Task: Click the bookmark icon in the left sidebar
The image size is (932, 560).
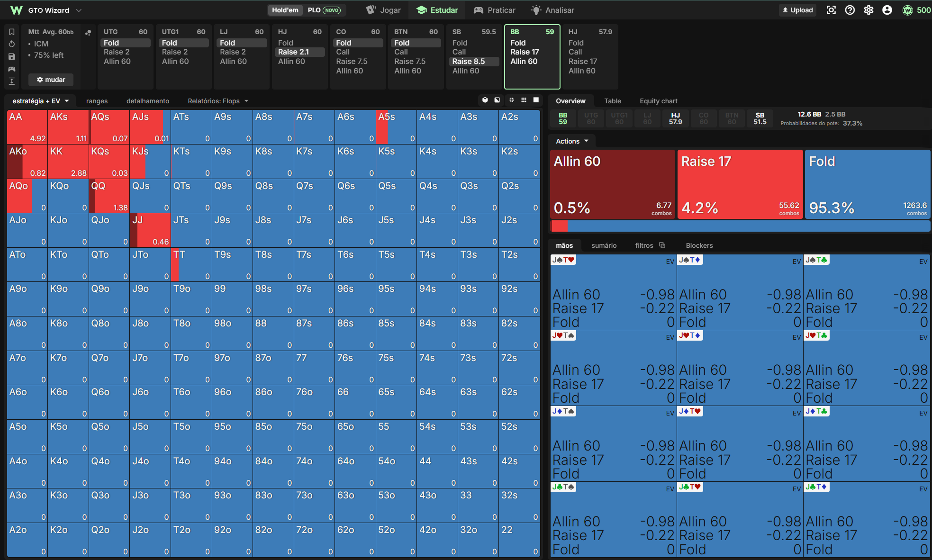Action: 12,32
